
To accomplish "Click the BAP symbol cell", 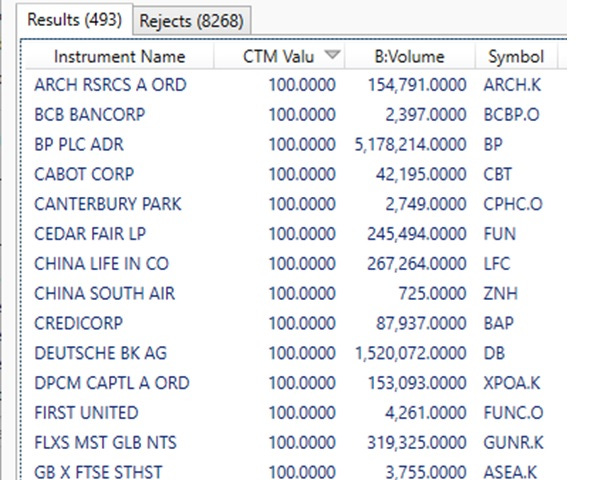I will click(498, 323).
